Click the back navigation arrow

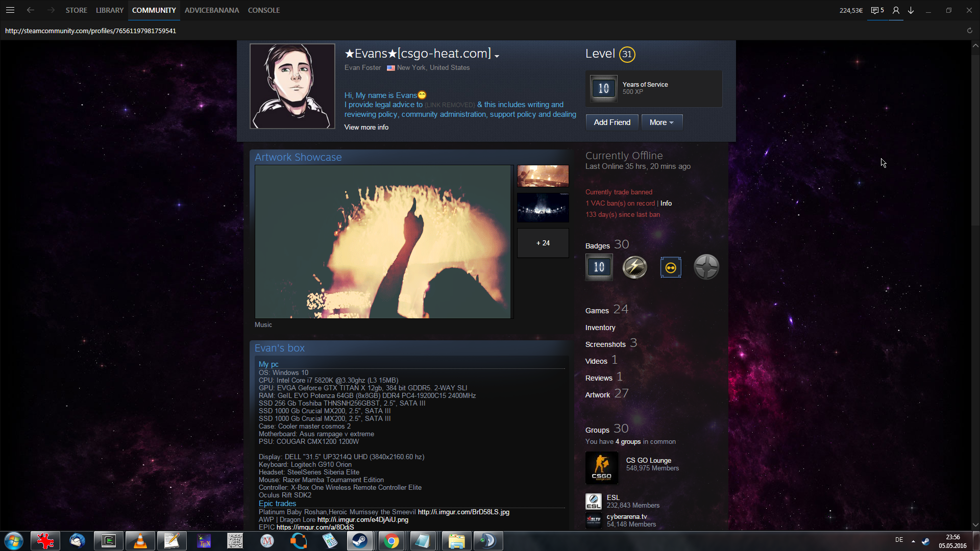click(x=31, y=10)
